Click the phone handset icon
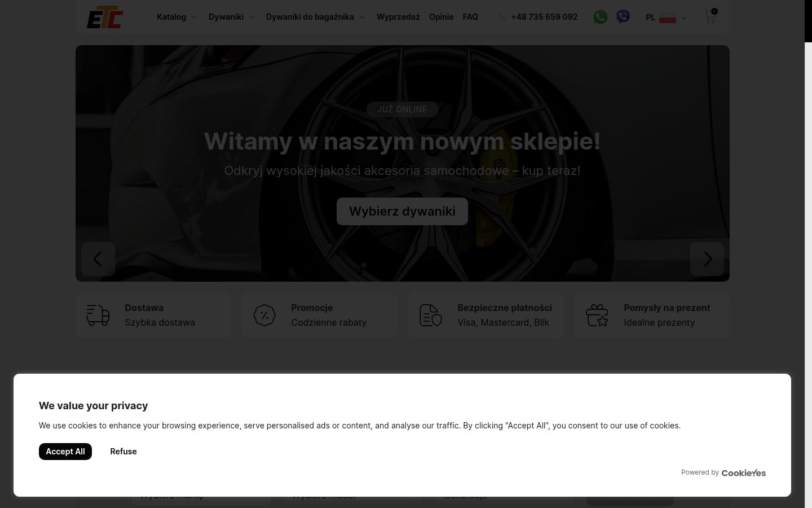Viewport: 812px width, 508px height. click(503, 17)
